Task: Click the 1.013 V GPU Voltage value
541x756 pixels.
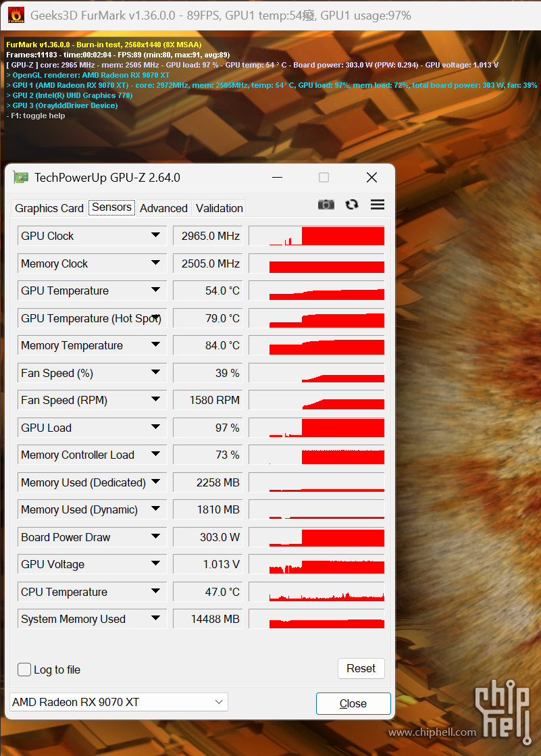Action: 208,564
